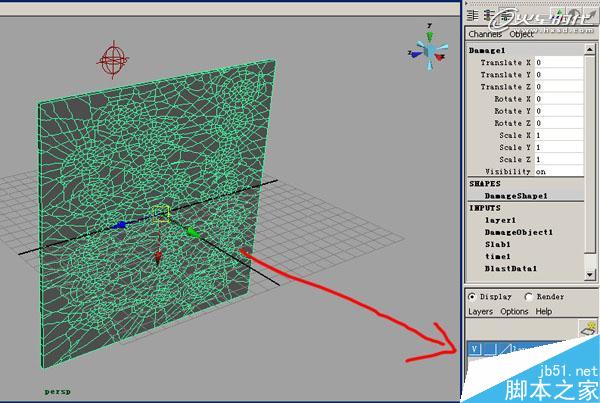This screenshot has width=600, height=403.
Task: Click the Rotate X value field
Action: click(559, 99)
